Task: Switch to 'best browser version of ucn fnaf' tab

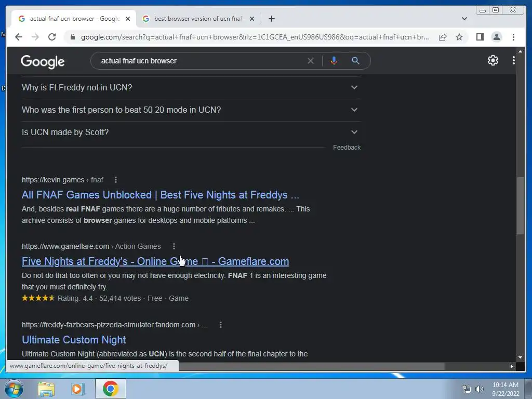Action: click(198, 19)
